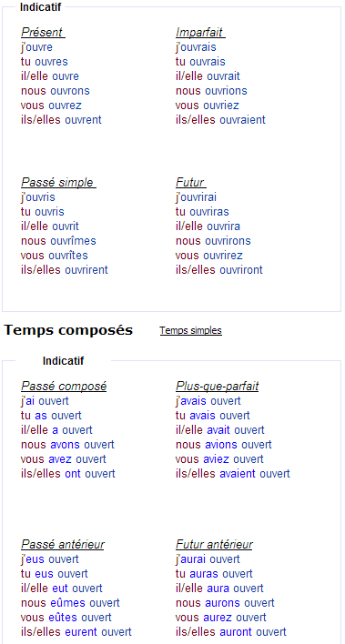
Task: Select the Passé composé heading
Action: 64,386
